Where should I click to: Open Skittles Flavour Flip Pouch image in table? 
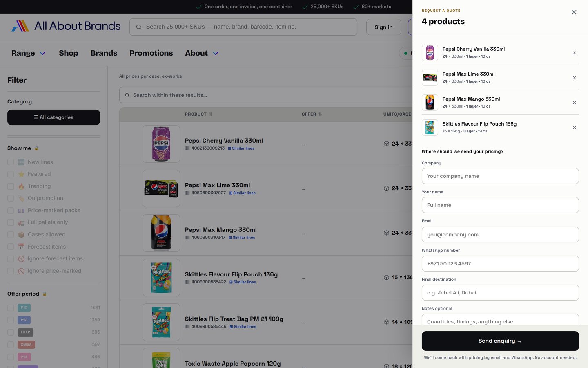[x=161, y=278]
